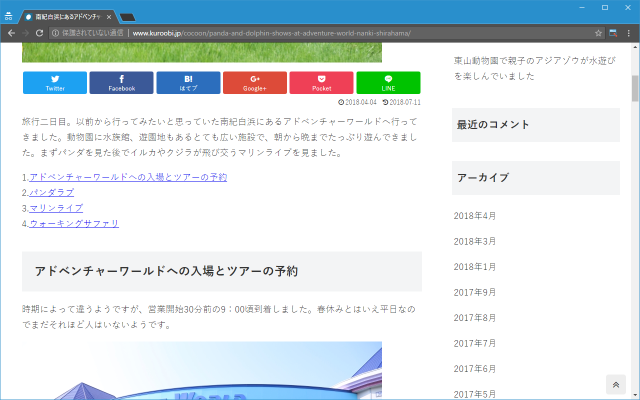The image size is (640, 400).
Task: View the 2018年1月 archive posts
Action: point(475,267)
